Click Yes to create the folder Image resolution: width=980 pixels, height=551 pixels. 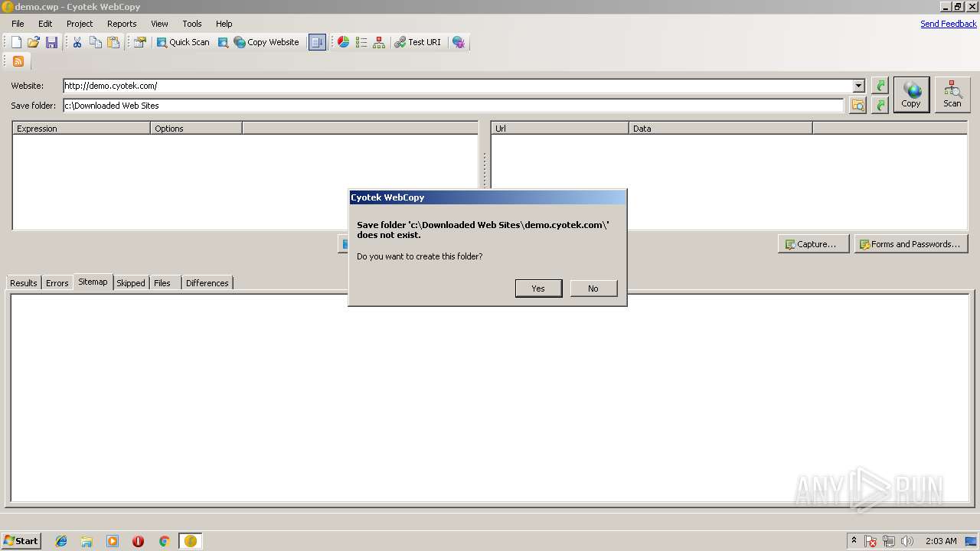coord(538,289)
